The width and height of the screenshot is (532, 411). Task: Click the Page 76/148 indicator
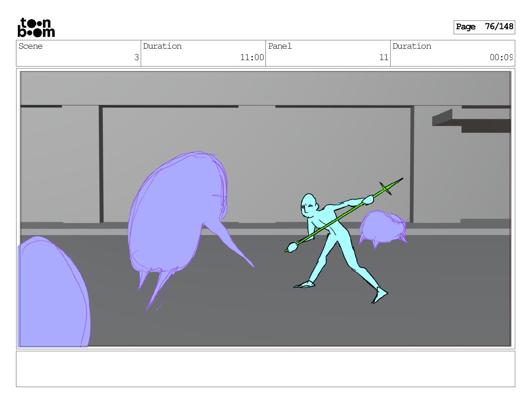pos(484,27)
